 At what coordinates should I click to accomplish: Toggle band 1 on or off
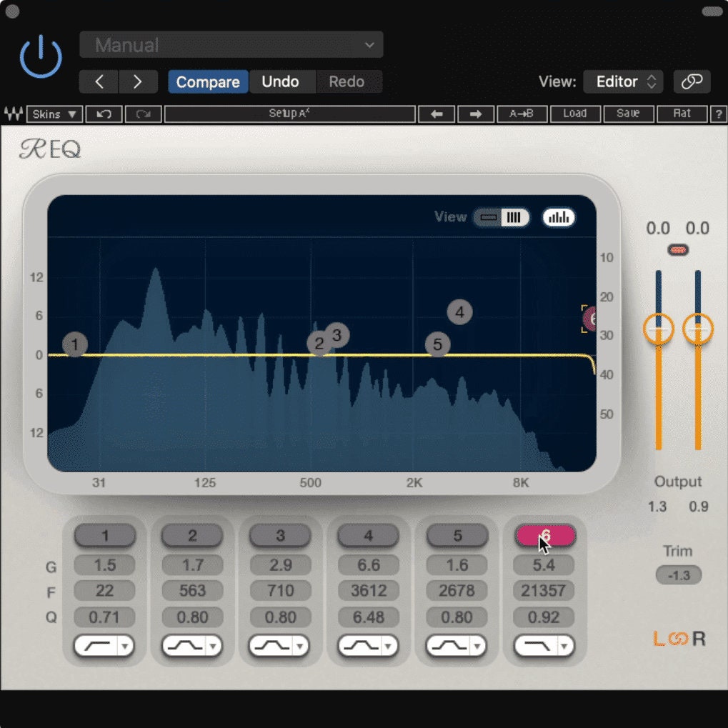tap(105, 536)
